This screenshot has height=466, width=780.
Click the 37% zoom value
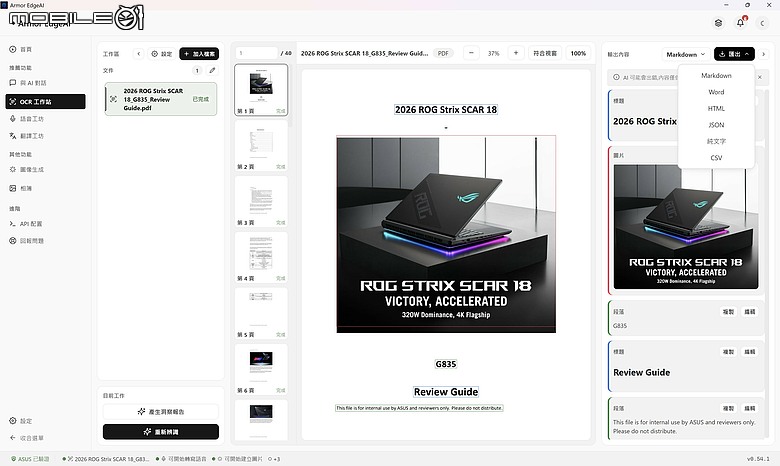pyautogui.click(x=493, y=53)
